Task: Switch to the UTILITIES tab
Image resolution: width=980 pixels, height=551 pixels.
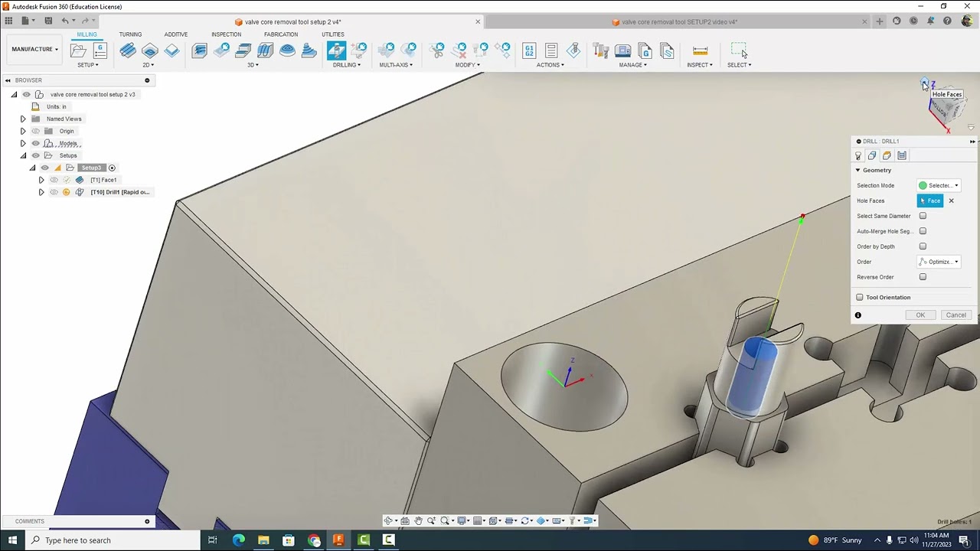Action: tap(332, 34)
